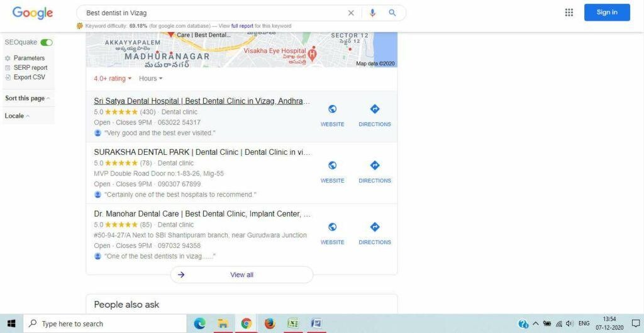Click the volume speaker icon
Screen dimensions: 644x333
pos(569,324)
